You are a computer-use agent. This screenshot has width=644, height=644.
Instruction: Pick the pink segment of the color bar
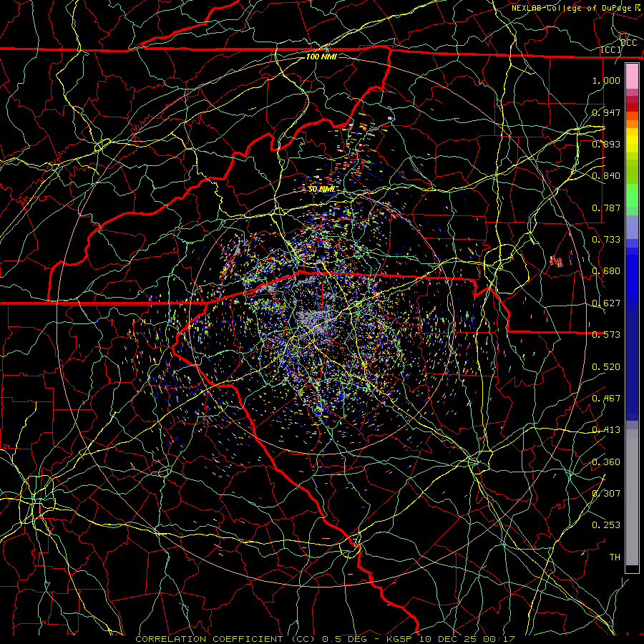point(632,77)
